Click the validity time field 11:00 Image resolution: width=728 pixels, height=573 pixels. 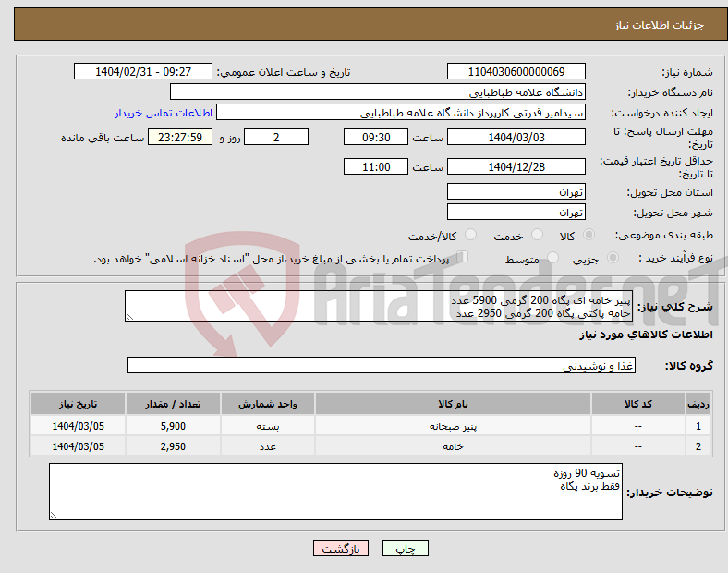376,166
